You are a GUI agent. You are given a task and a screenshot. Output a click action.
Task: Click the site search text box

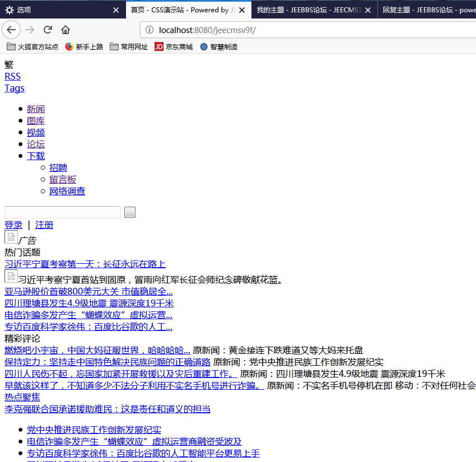[63, 212]
